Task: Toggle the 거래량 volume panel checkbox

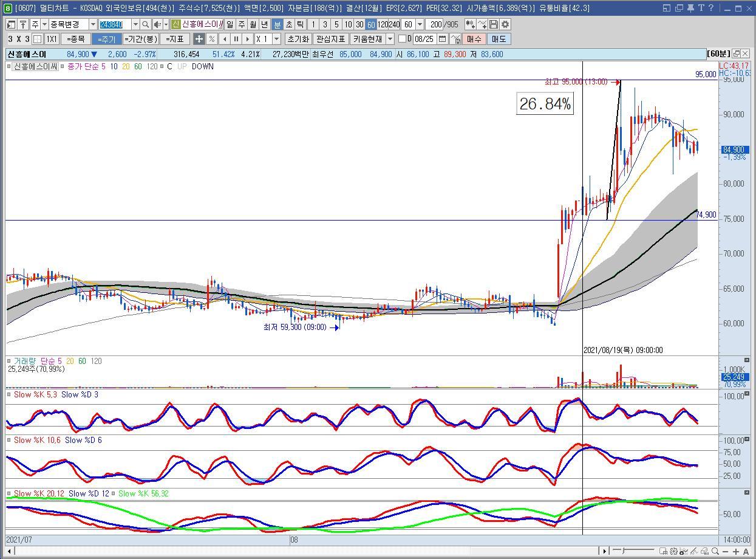Action: coord(9,361)
